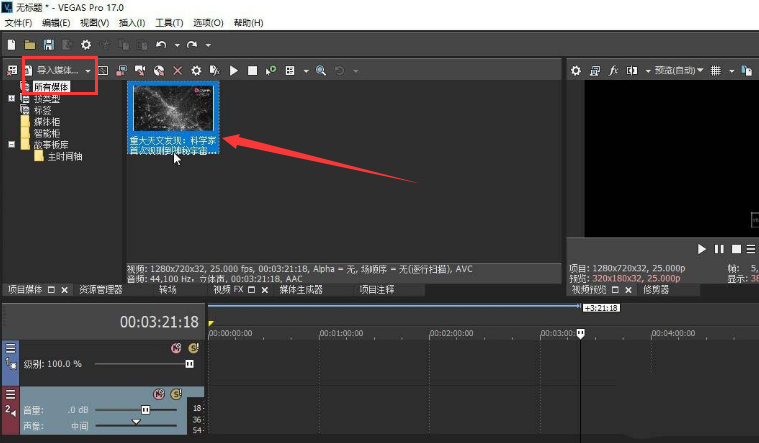Collapse the 故事板库 tree node
This screenshot has width=759, height=443.
pyautogui.click(x=11, y=144)
